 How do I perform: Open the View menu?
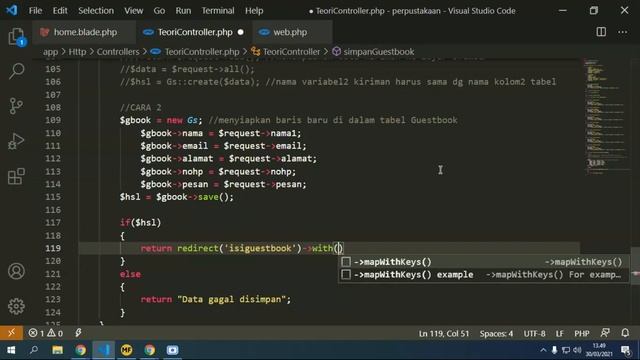pos(133,11)
